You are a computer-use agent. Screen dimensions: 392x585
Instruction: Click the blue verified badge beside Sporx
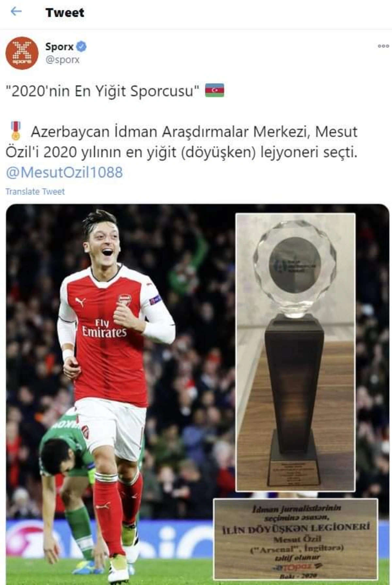coord(81,47)
